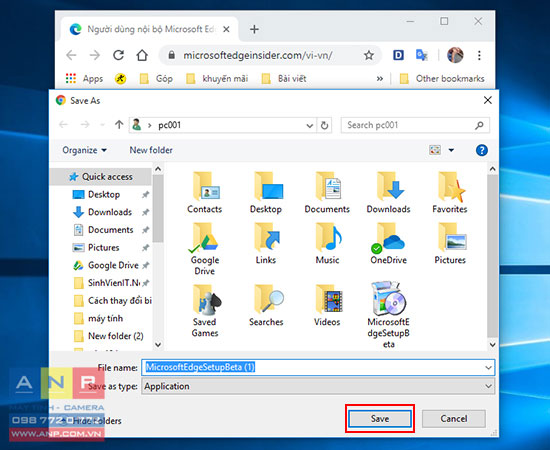Bookmark page with the star icon

pos(369,55)
